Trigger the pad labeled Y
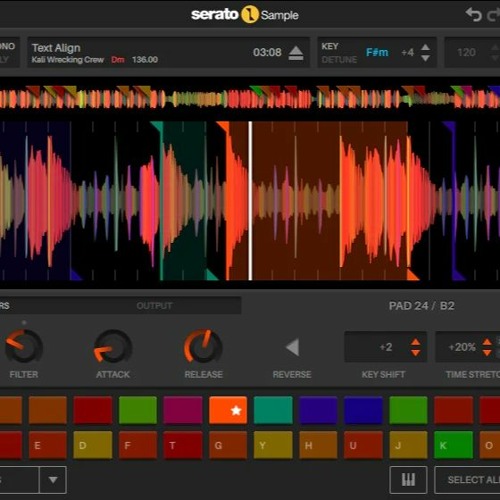This screenshot has width=500, height=500. tap(273, 445)
